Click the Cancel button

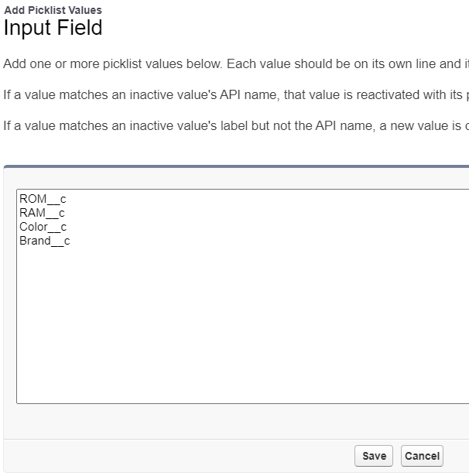coord(422,456)
